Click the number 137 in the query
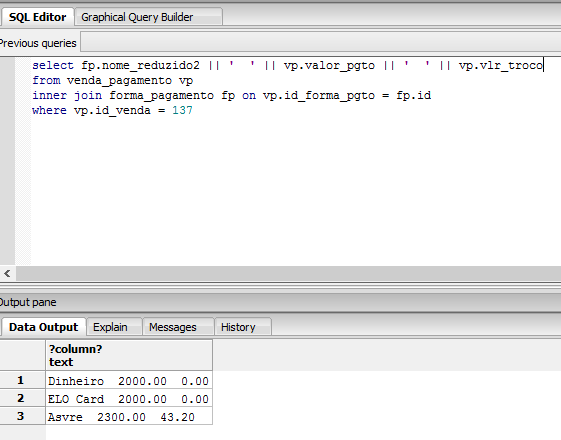 click(x=182, y=111)
